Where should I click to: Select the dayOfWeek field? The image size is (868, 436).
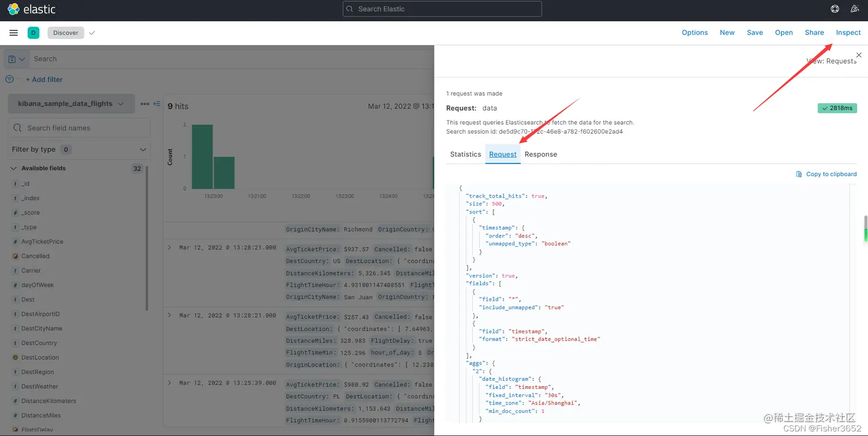point(37,285)
